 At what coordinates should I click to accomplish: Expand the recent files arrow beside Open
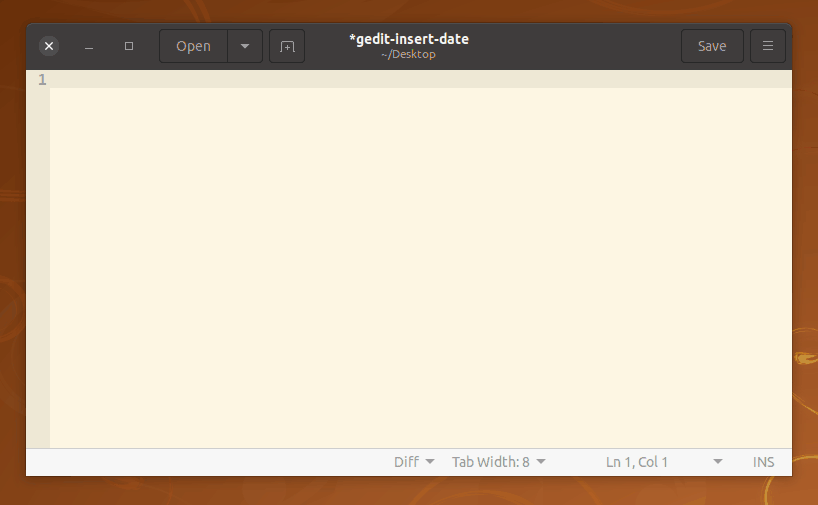[x=245, y=46]
